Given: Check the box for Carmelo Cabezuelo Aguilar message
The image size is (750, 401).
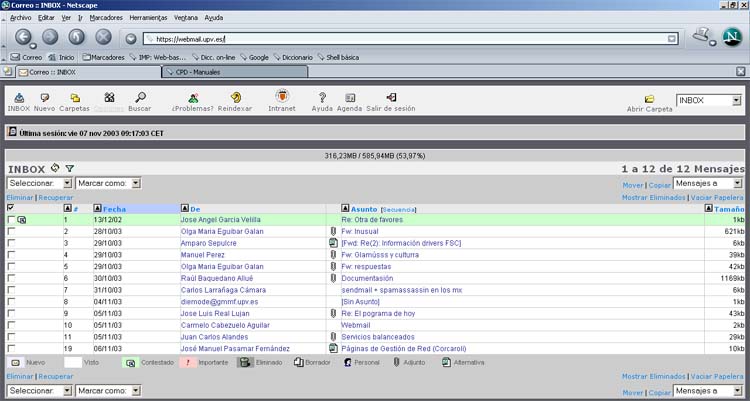Looking at the screenshot, I should point(11,325).
